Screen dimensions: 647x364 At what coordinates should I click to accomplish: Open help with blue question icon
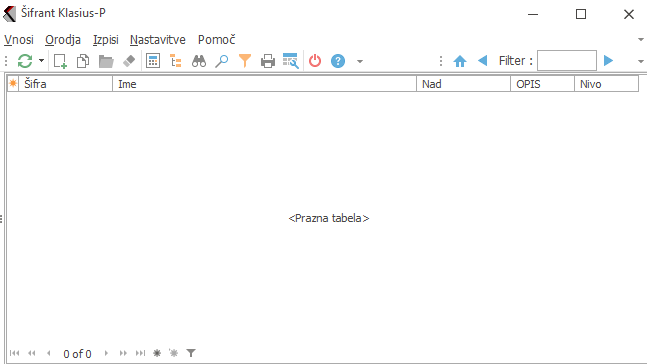pyautogui.click(x=338, y=61)
